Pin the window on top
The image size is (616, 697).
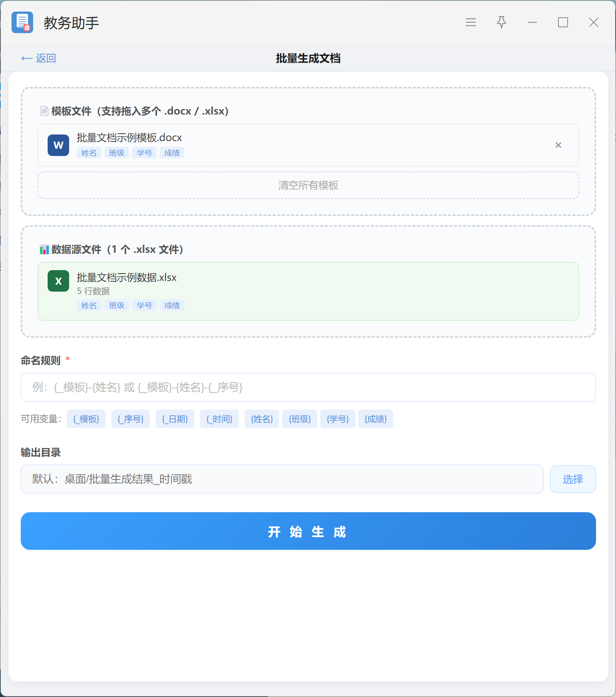502,22
